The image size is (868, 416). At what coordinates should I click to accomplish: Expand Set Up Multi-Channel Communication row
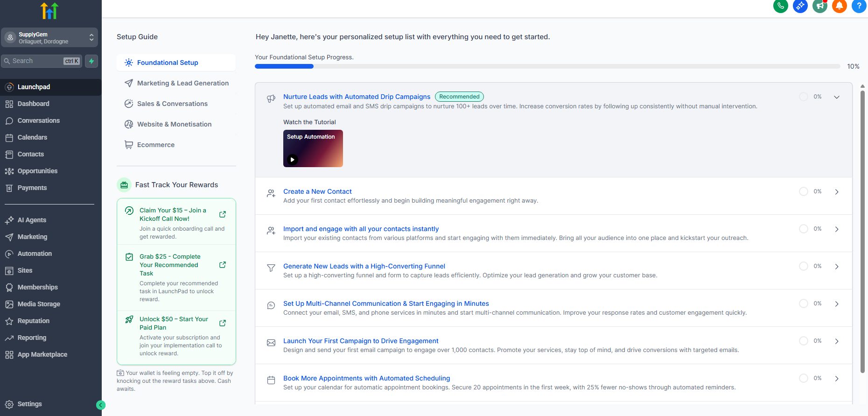click(837, 304)
